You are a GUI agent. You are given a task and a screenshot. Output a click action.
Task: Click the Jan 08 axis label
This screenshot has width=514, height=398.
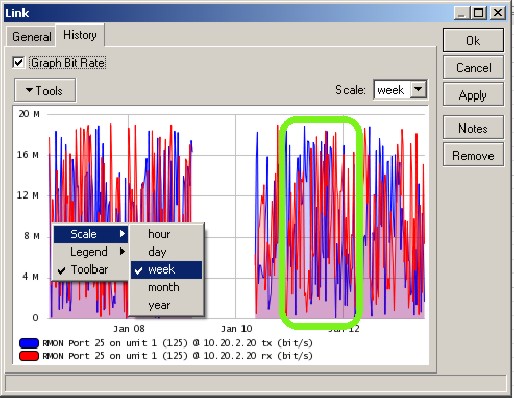click(129, 329)
